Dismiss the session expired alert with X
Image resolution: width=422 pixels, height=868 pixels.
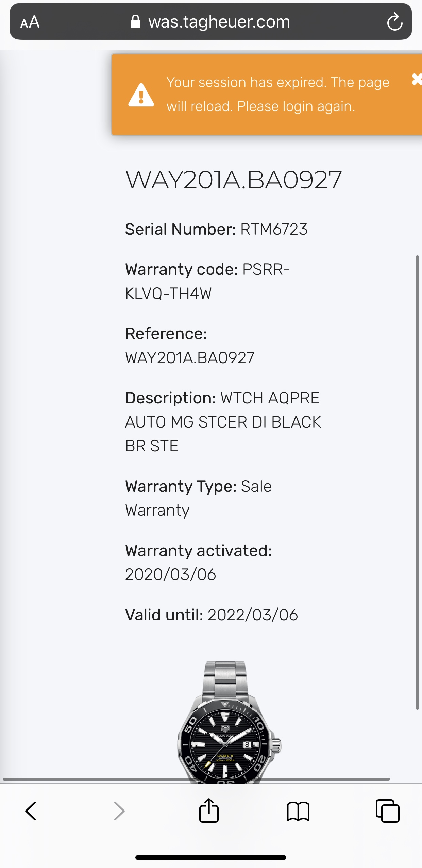[x=417, y=79]
